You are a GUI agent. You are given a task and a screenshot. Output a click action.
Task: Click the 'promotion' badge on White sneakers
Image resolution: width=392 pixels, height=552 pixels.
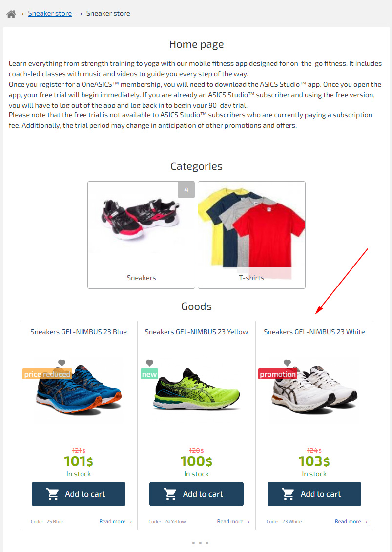(x=278, y=374)
